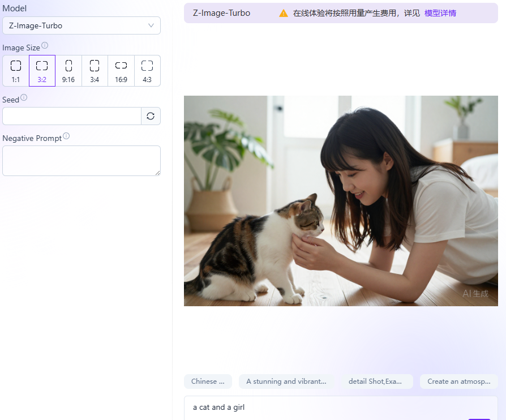The width and height of the screenshot is (506, 420).
Task: Click the Negative Prompt resize handle
Action: point(157,173)
